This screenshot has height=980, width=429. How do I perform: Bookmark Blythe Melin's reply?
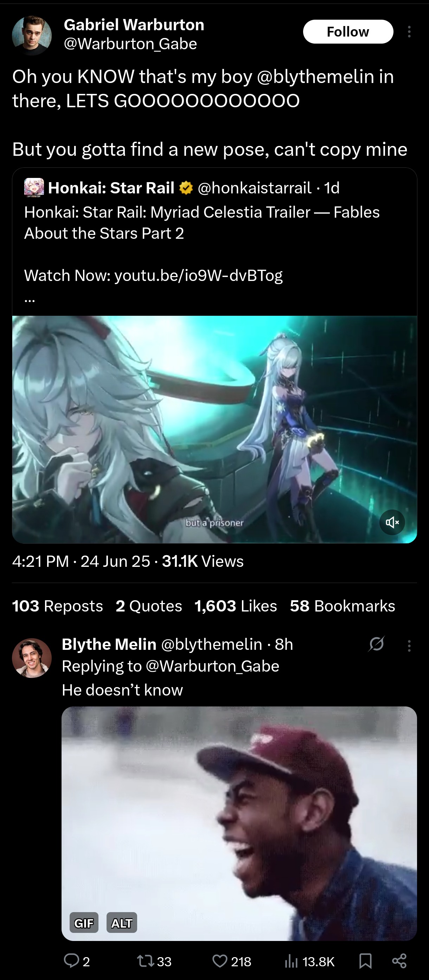(365, 961)
